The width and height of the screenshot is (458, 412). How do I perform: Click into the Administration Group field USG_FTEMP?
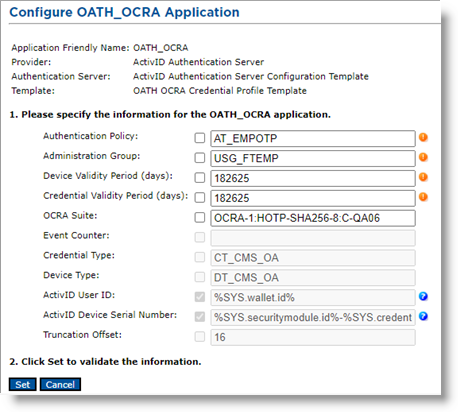[313, 158]
